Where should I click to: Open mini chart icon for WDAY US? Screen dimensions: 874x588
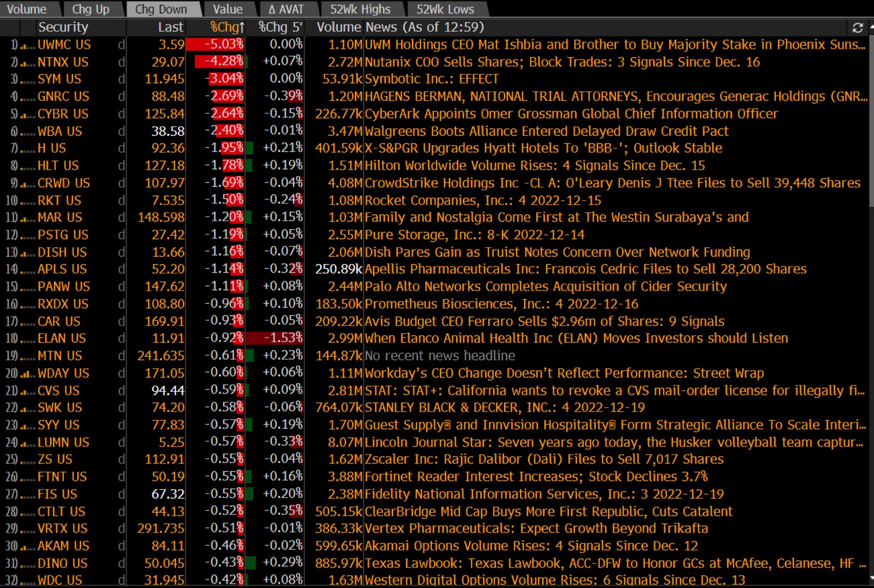pyautogui.click(x=28, y=373)
